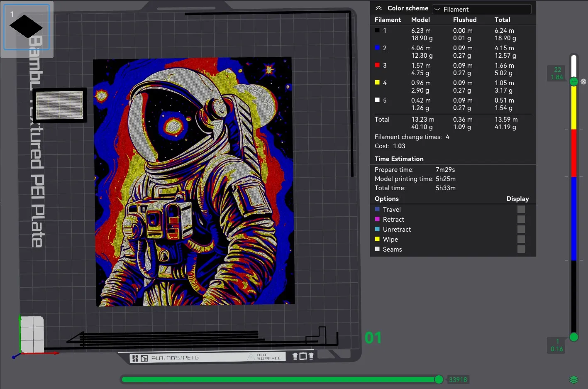The image size is (588, 389).
Task: Click the horizontal move slider green knob
Action: pos(439,379)
